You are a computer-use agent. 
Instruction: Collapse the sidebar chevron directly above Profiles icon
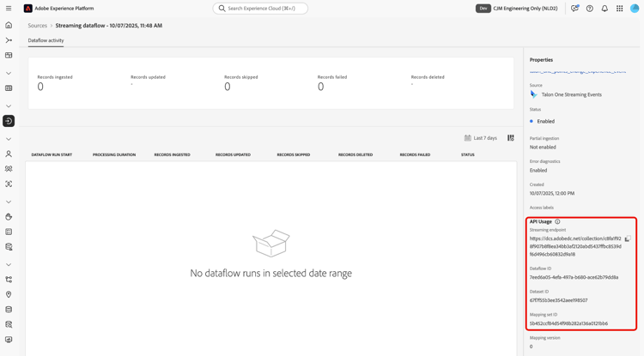(x=9, y=139)
